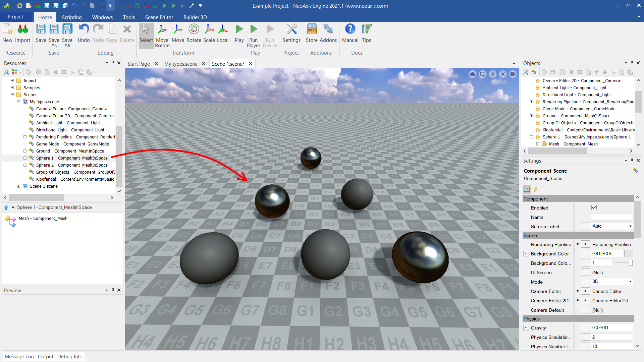The image size is (644, 362).
Task: Open the Screen Label Auto dropdown
Action: pos(611,226)
